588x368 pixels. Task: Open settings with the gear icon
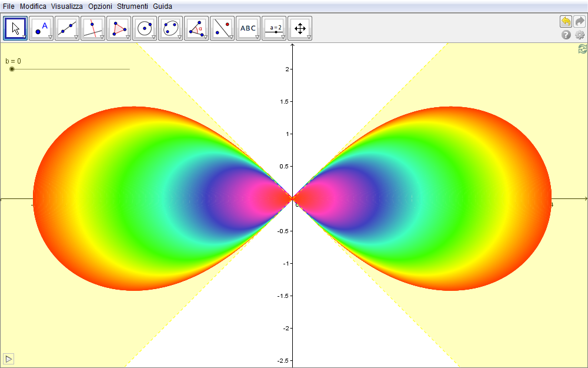(580, 35)
